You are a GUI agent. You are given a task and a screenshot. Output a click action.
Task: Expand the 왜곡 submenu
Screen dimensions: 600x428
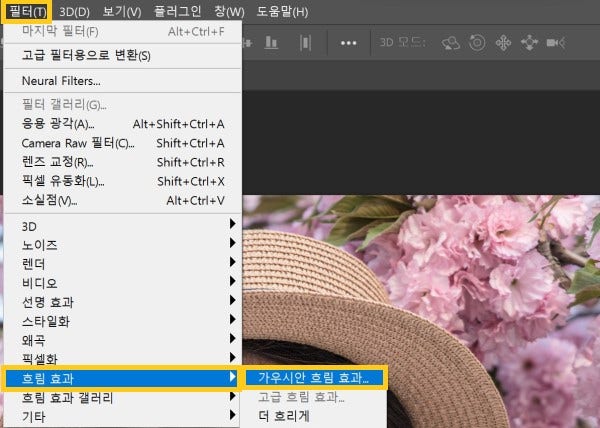pos(122,340)
